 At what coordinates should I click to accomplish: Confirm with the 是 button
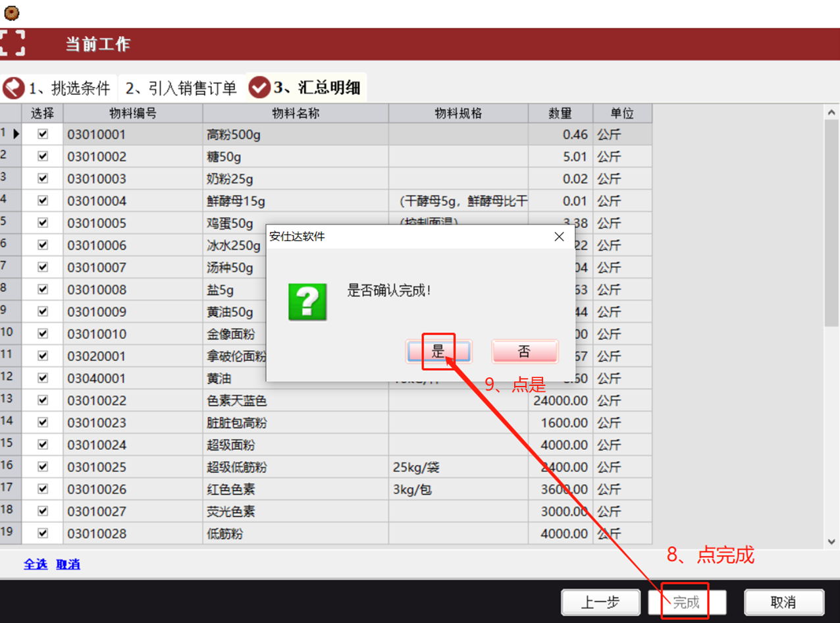(x=438, y=352)
